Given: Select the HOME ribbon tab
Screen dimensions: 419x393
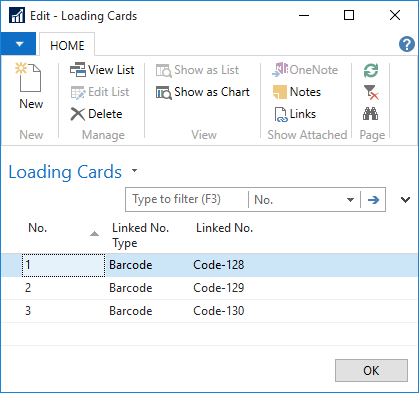Looking at the screenshot, I should tap(67, 45).
